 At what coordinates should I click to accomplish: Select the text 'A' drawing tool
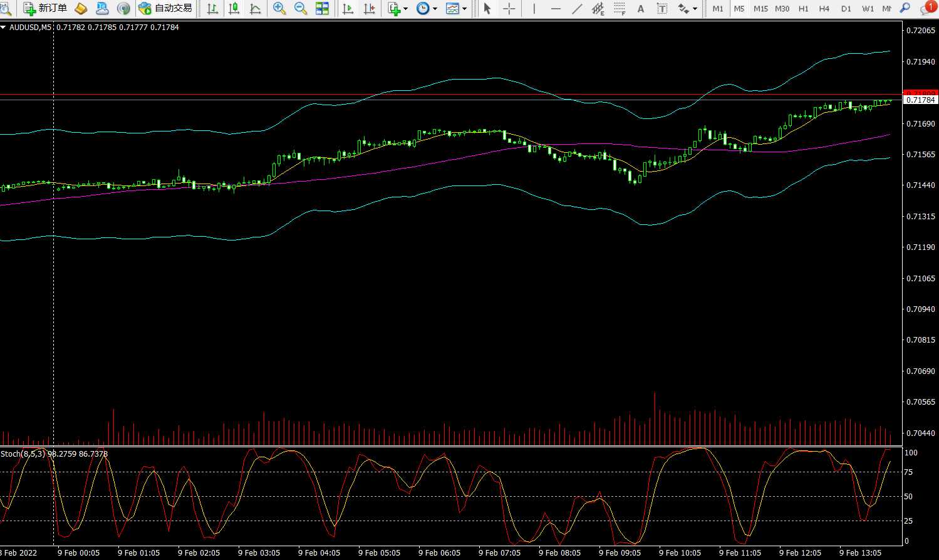pos(640,8)
